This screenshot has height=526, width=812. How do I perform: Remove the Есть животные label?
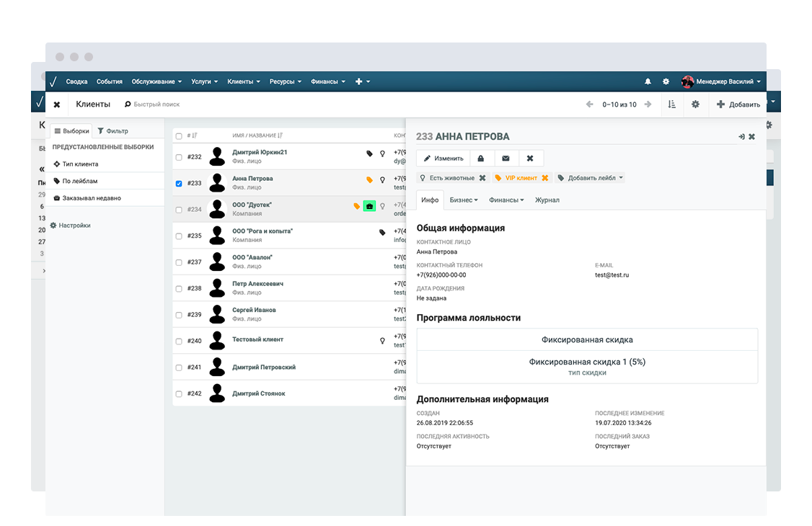click(x=482, y=178)
